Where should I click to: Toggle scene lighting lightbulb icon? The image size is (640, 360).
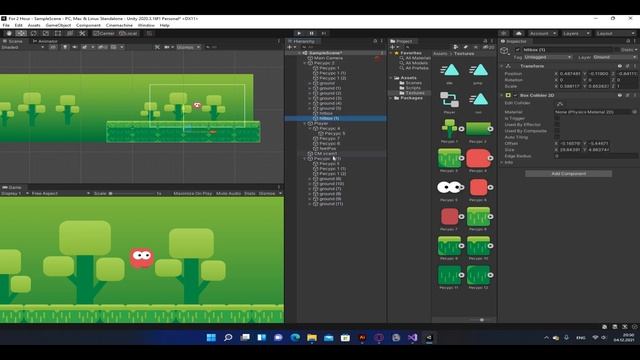[65, 47]
